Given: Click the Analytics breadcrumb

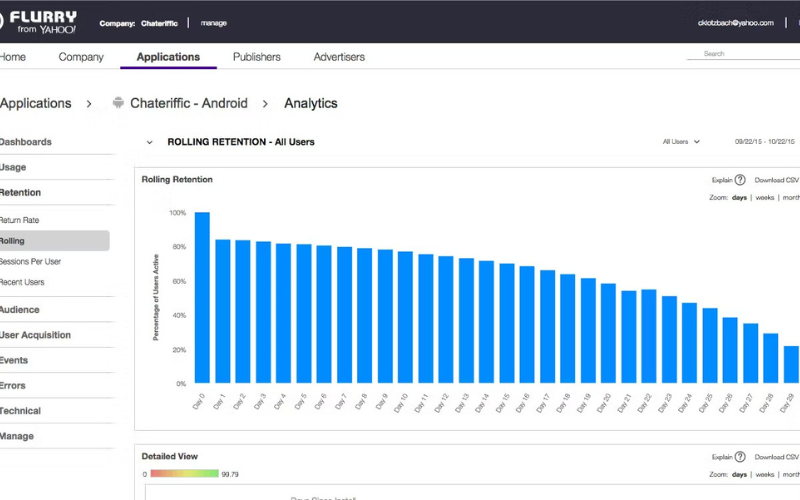Looking at the screenshot, I should click(x=311, y=103).
